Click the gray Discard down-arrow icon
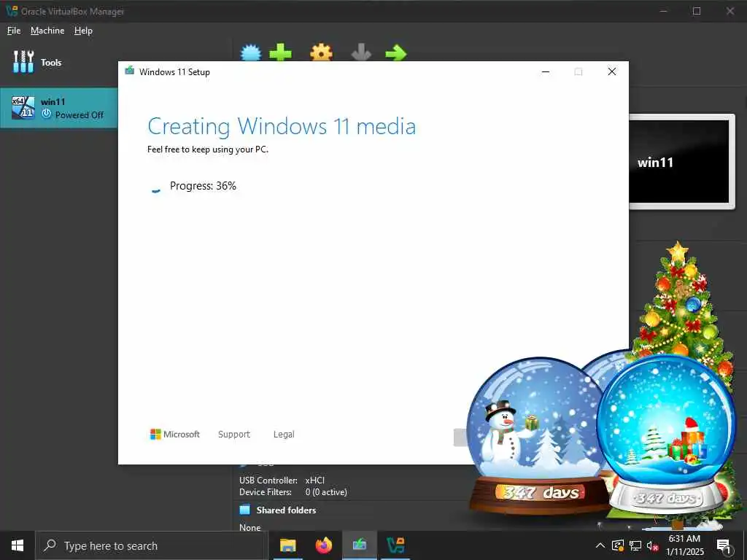747x560 pixels. point(360,52)
